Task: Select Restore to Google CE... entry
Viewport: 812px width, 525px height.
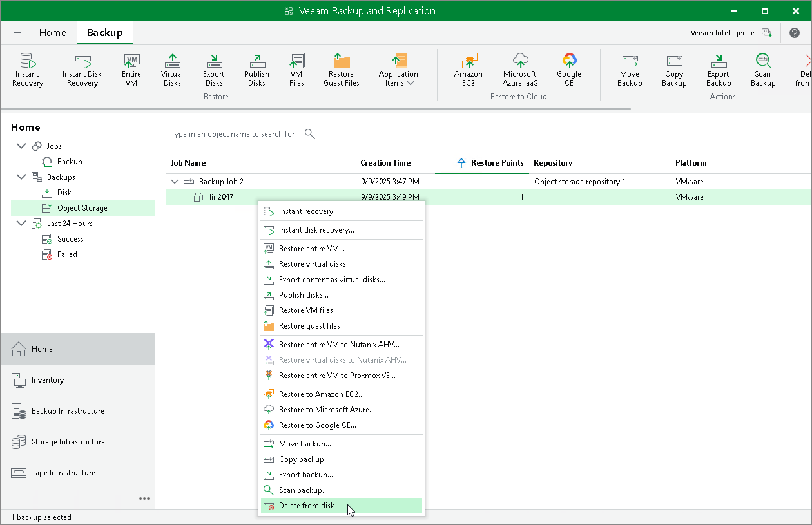Action: point(342,425)
